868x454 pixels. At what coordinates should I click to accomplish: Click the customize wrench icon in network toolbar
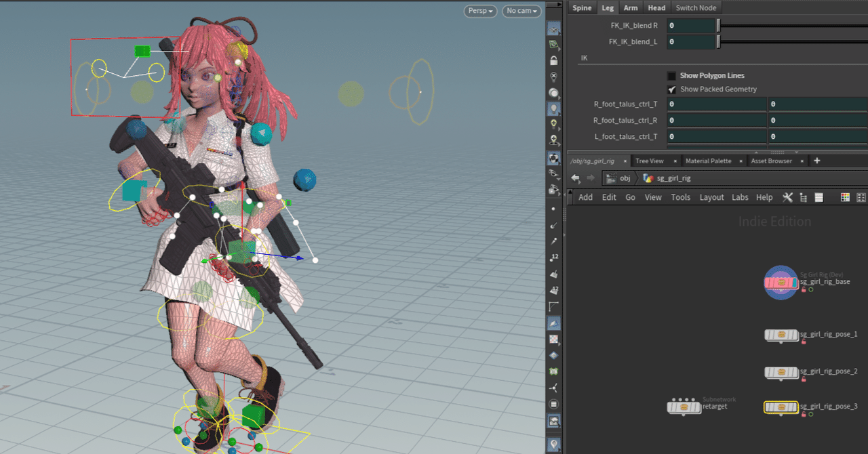(787, 197)
